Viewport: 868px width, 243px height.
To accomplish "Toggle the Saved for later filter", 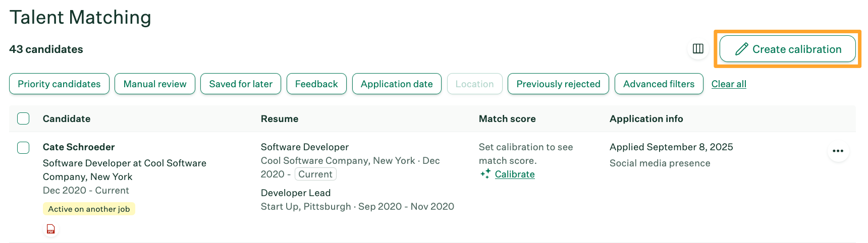I will tap(241, 84).
